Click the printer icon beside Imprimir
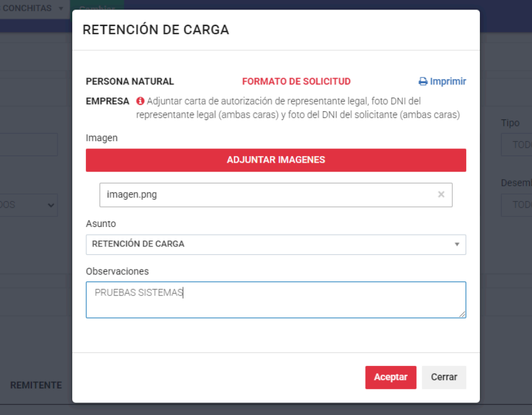Screen dimensions: 532x415 [423, 82]
